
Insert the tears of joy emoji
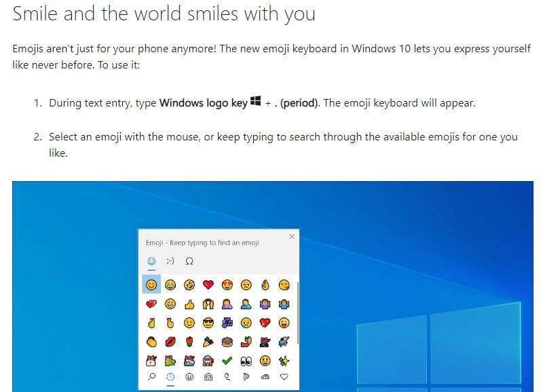click(x=170, y=285)
